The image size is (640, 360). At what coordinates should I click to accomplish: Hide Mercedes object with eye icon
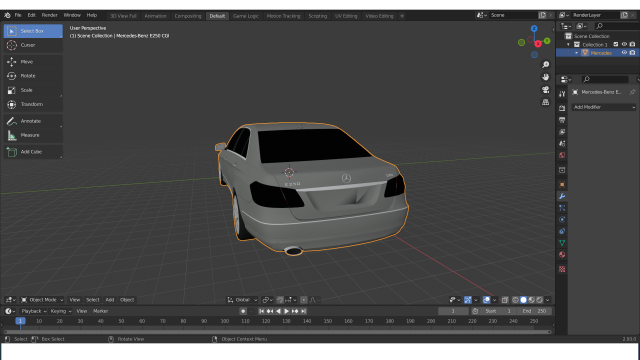(x=624, y=53)
